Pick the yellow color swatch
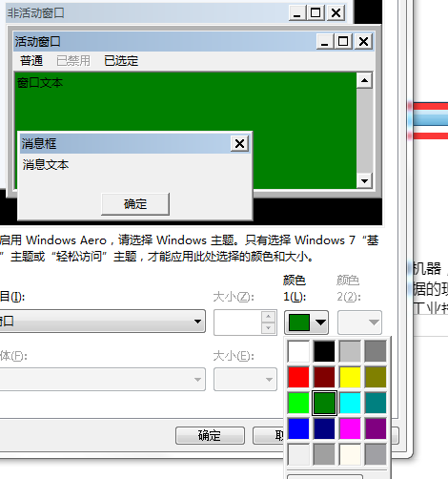The height and width of the screenshot is (479, 448). coord(350,377)
